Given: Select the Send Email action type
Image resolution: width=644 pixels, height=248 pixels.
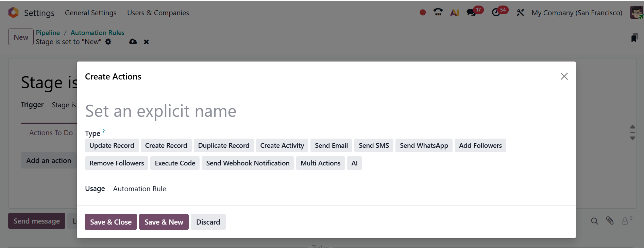Looking at the screenshot, I should tap(331, 145).
